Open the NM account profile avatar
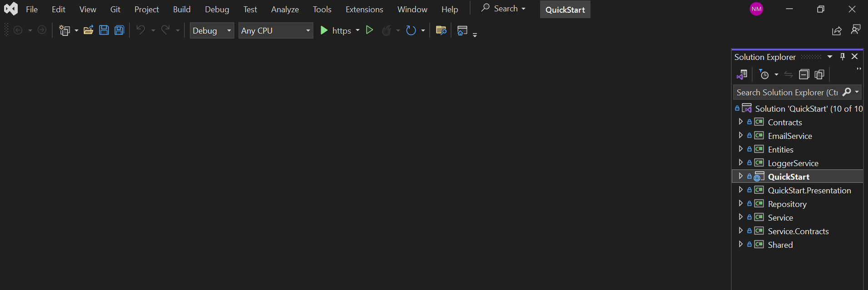This screenshot has height=290, width=868. point(756,9)
